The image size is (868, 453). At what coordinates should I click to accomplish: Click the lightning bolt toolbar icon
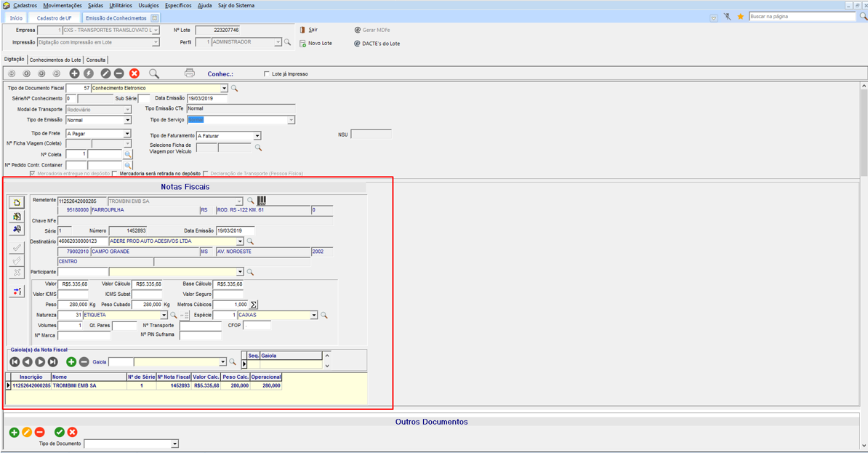pyautogui.click(x=89, y=73)
